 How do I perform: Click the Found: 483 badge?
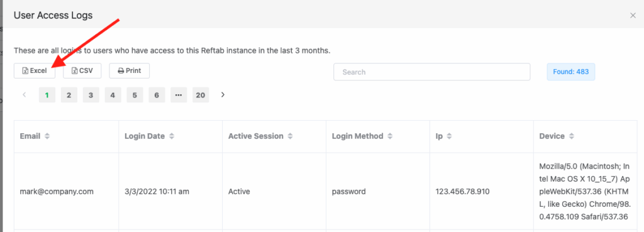(571, 72)
